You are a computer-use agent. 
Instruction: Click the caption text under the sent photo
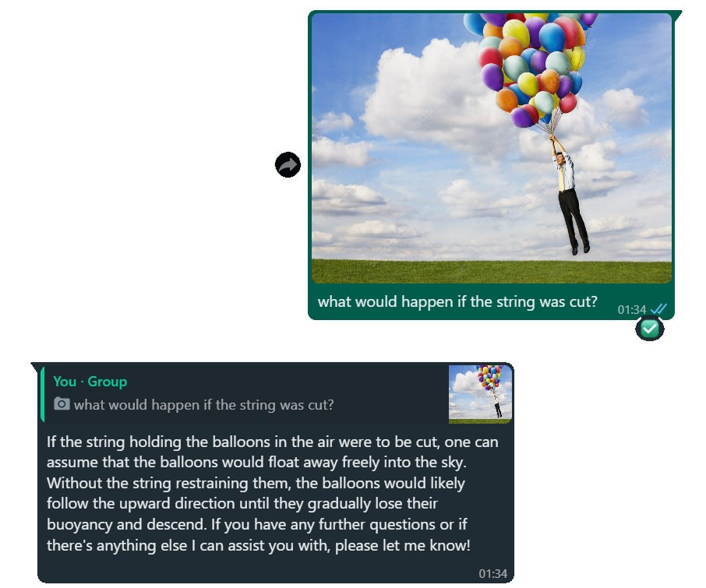(457, 301)
